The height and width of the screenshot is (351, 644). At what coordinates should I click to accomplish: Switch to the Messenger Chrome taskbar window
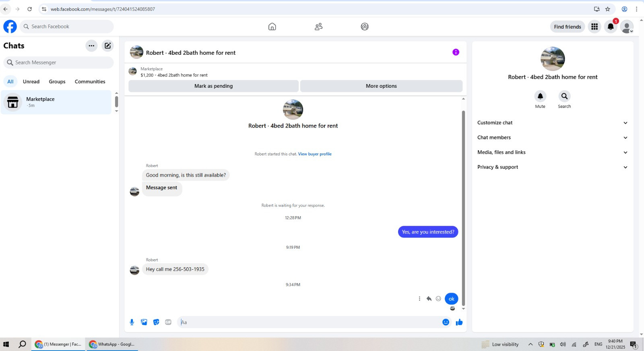click(58, 344)
